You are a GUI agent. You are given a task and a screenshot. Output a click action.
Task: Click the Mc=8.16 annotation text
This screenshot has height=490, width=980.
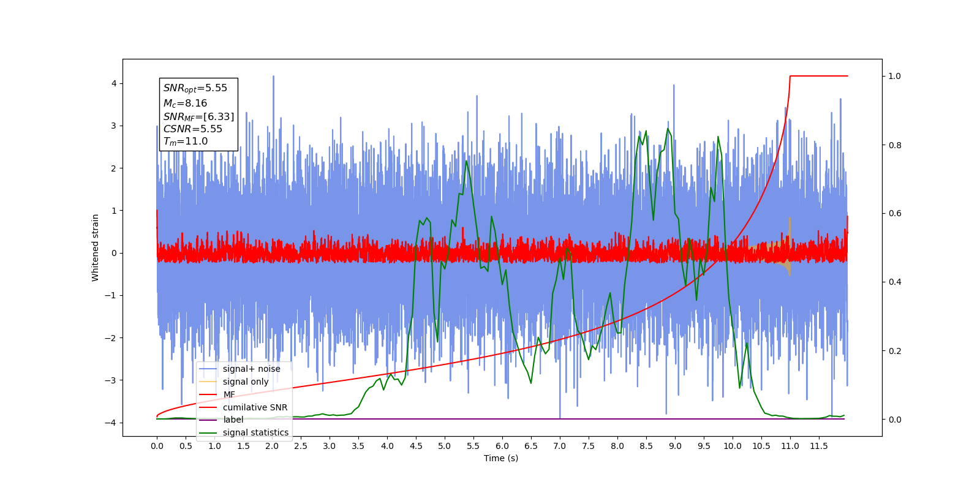[x=185, y=104]
